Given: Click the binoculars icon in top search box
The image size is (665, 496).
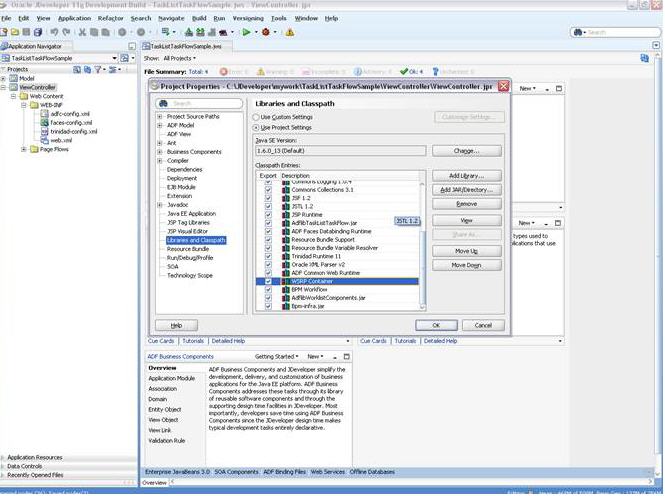Looking at the screenshot, I should (578, 32).
